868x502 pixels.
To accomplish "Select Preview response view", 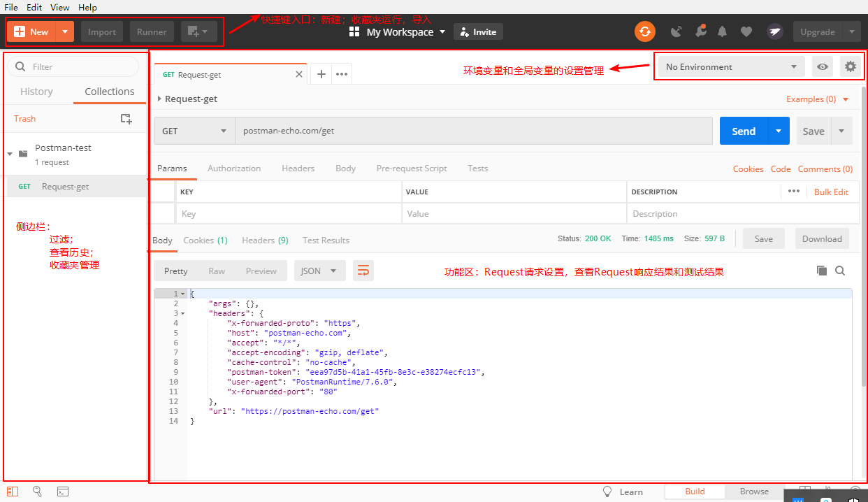I will click(x=261, y=271).
